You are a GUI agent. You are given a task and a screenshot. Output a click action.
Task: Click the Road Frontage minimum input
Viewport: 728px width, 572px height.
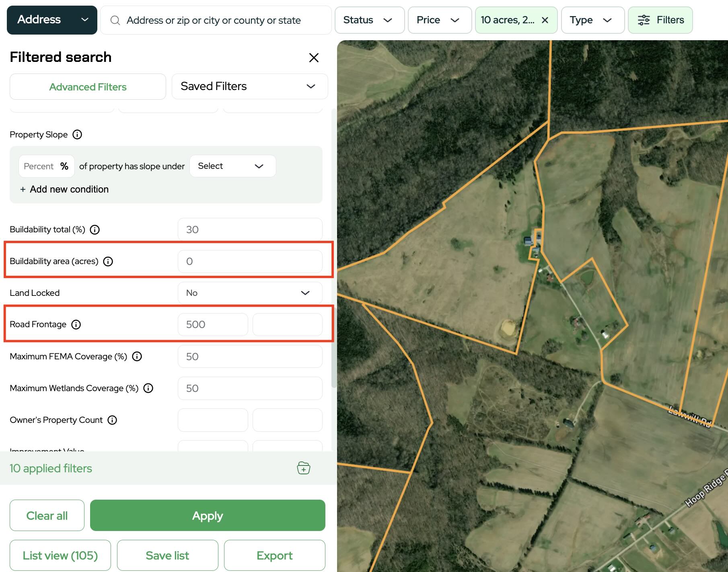(213, 324)
